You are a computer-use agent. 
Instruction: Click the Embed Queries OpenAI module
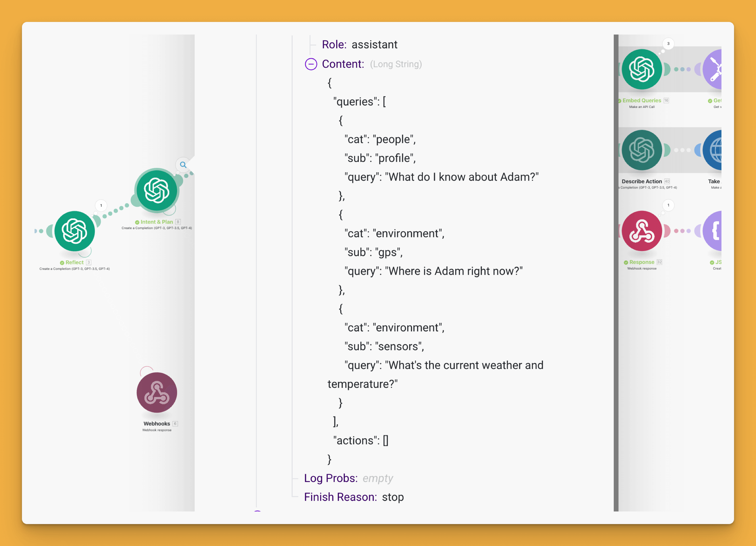point(642,69)
